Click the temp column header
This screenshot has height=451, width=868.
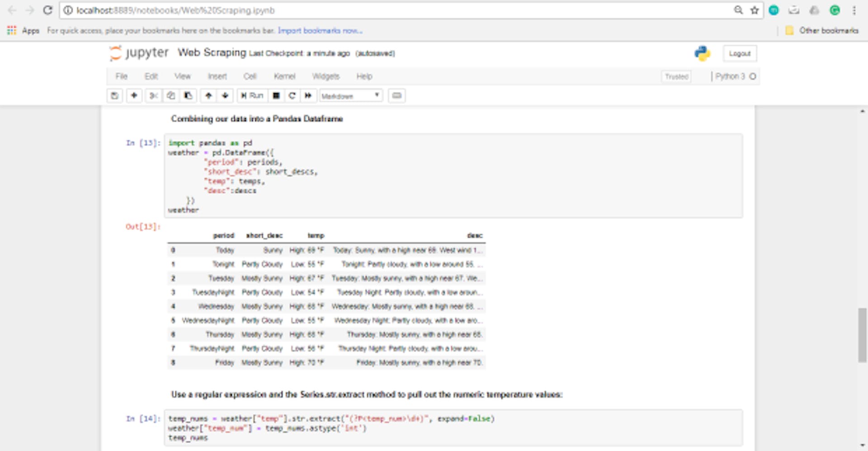316,236
